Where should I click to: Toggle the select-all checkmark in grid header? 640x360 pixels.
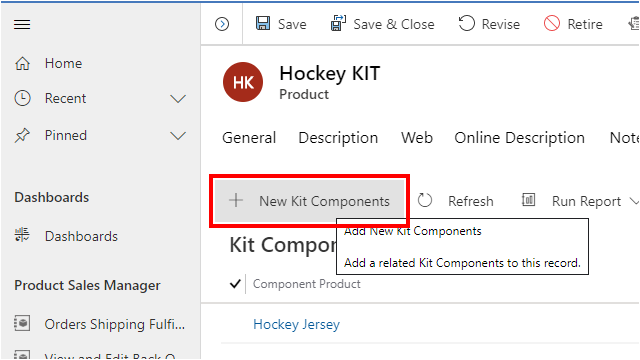tap(235, 283)
